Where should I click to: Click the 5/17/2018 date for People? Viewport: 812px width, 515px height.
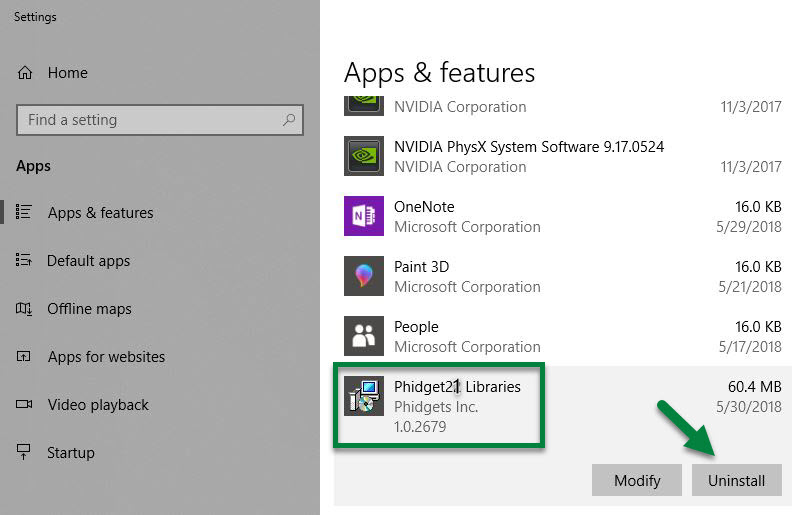(750, 347)
